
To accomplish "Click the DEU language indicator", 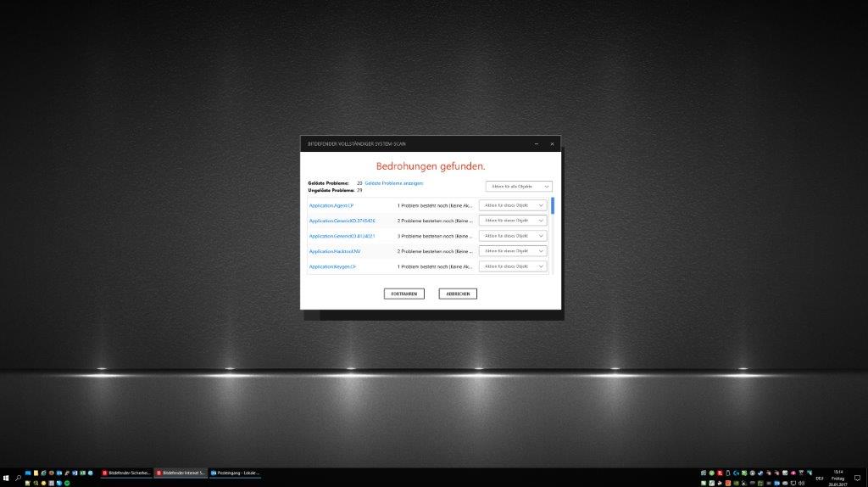I will pos(820,479).
